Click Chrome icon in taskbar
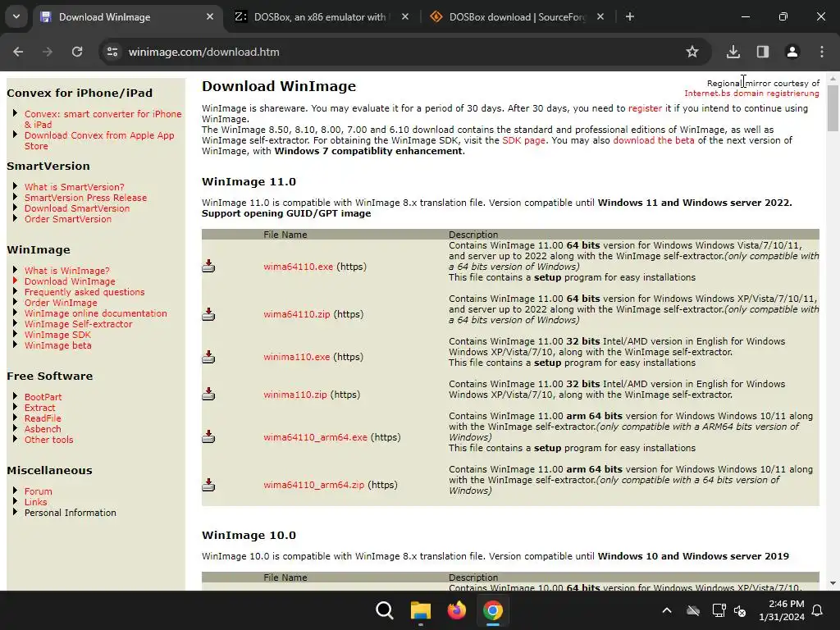This screenshot has height=630, width=840. (x=493, y=610)
